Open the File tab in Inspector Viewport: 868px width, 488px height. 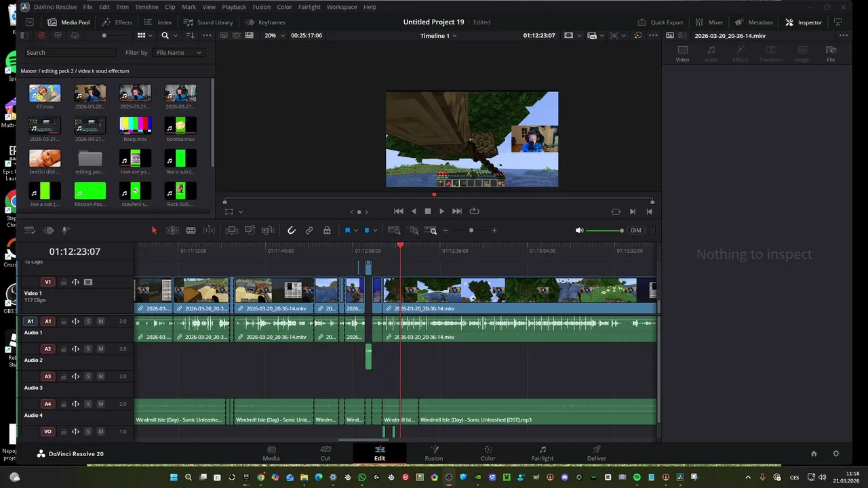831,53
